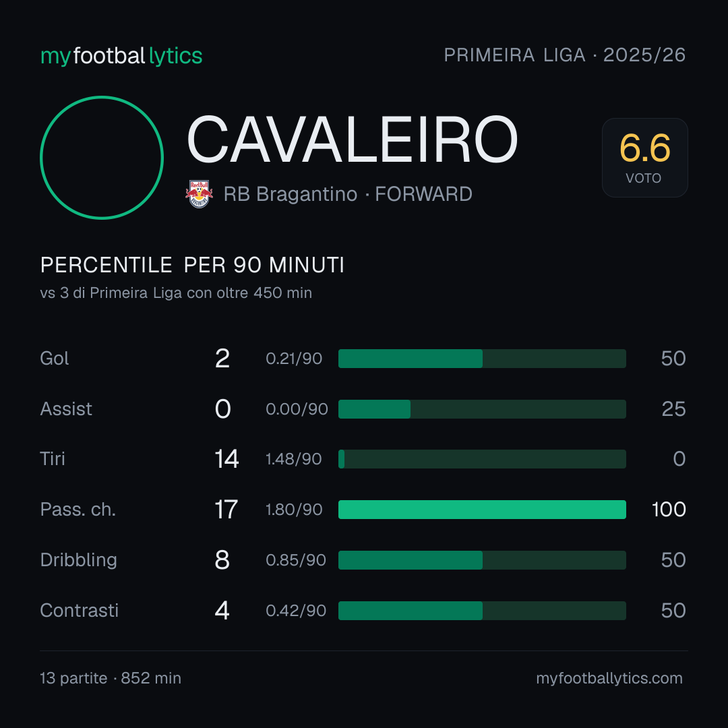Click the 6.6 Voto rating badge
Viewport: 728px width, 728px height.
click(x=645, y=157)
